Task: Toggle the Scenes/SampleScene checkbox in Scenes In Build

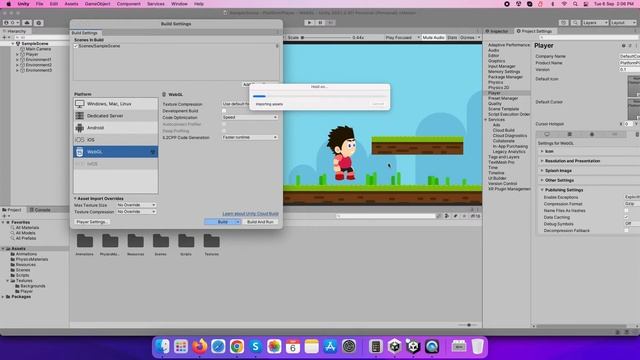Action: tap(76, 46)
